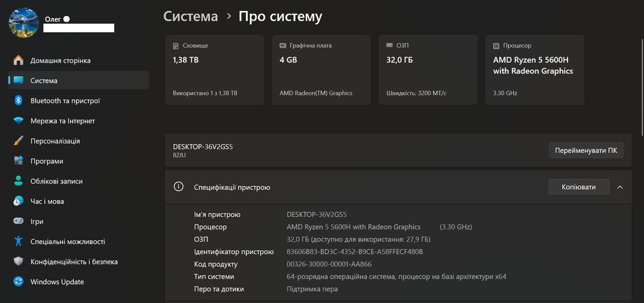Click the Gaming controller icon
This screenshot has width=644, height=303.
19,221
